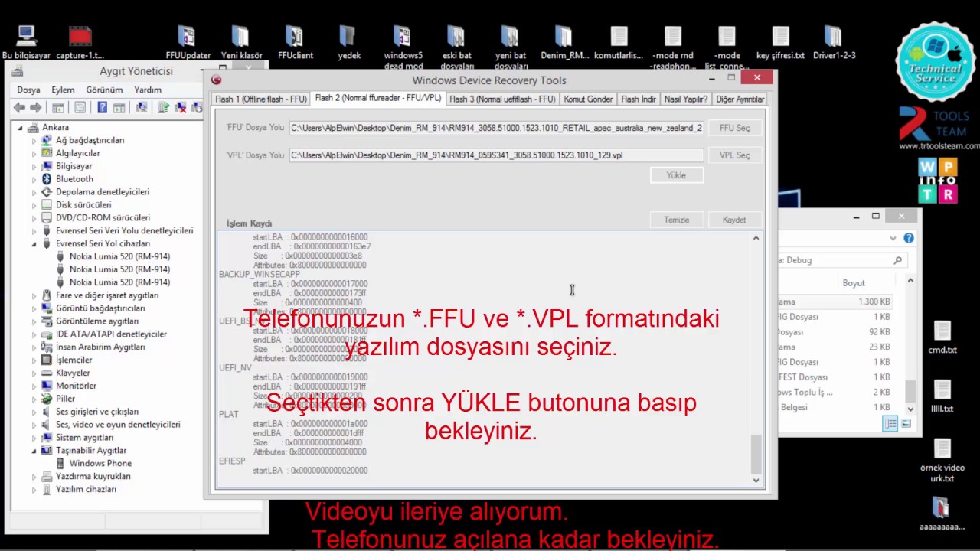Screen dimensions: 980x551
Task: Open the Nasıl Yapılır? tab
Action: pos(685,99)
